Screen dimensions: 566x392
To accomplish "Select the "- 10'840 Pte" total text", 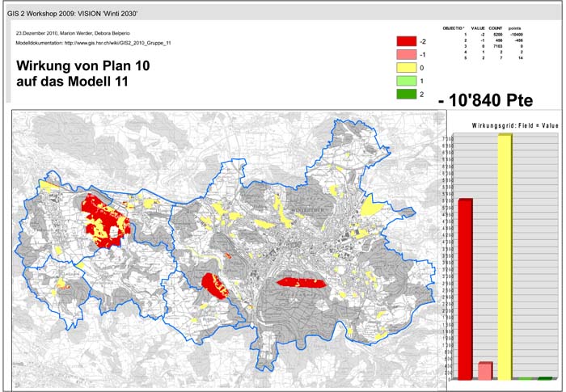I will click(484, 100).
